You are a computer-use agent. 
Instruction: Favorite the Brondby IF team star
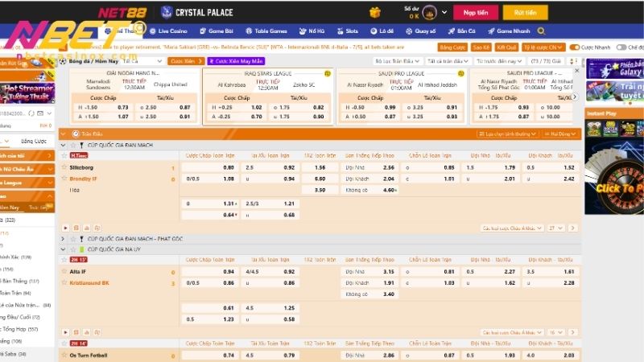pyautogui.click(x=64, y=179)
